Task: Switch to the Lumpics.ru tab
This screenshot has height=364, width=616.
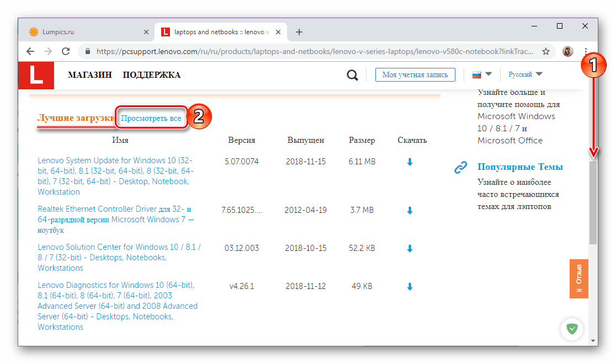Action: [x=89, y=32]
